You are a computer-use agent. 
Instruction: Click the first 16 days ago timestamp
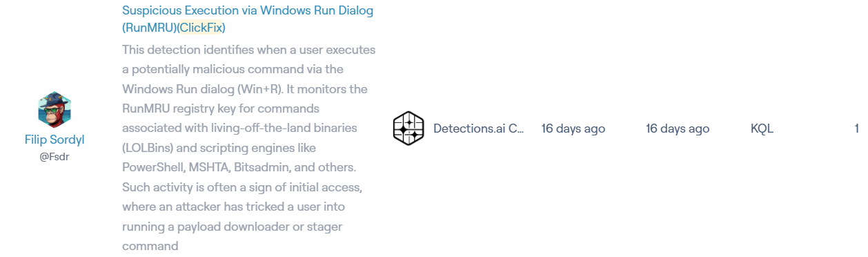click(x=573, y=128)
